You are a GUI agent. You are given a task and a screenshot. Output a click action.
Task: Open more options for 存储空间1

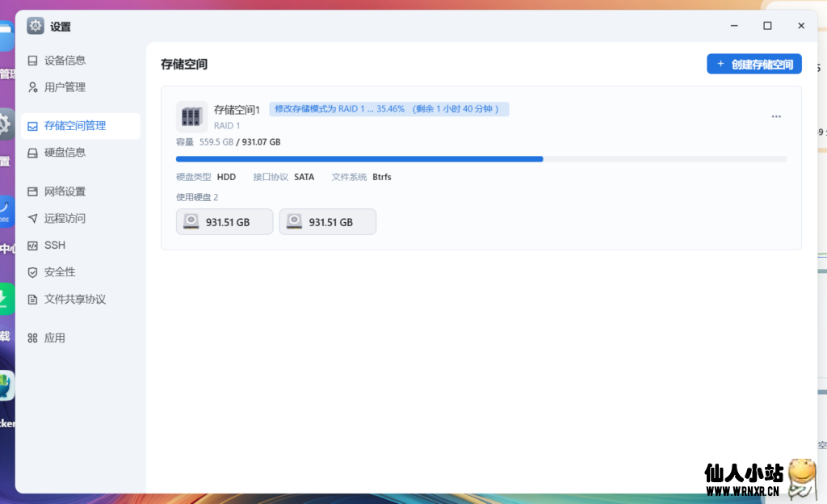[x=776, y=116]
